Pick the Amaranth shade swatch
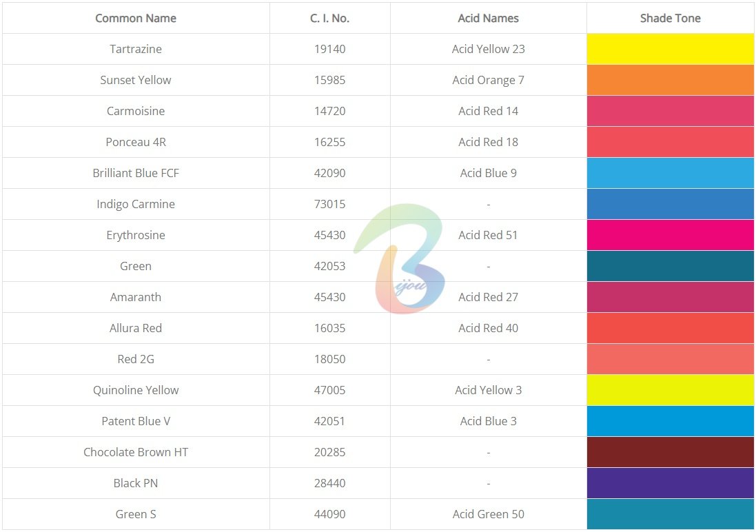Image resolution: width=756 pixels, height=532 pixels. click(x=670, y=297)
